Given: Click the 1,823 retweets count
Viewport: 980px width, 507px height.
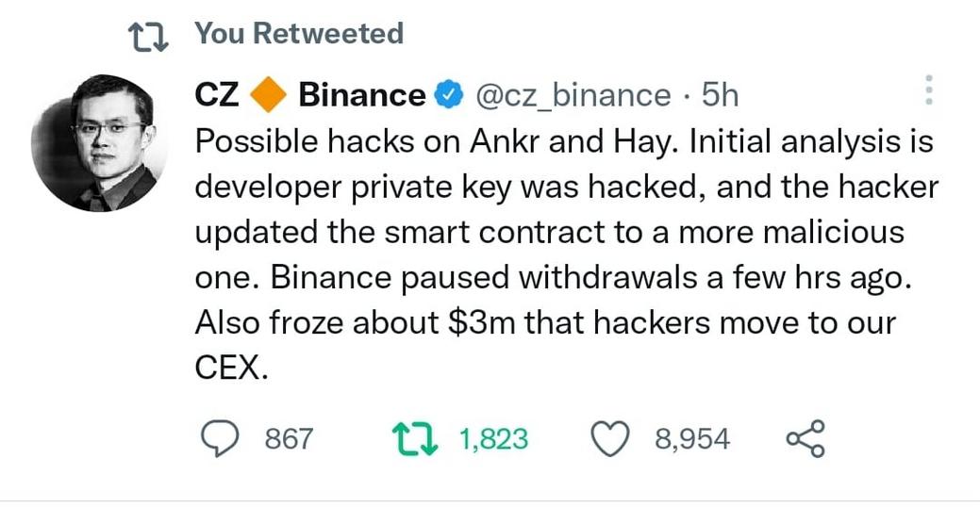Looking at the screenshot, I should click(x=493, y=439).
